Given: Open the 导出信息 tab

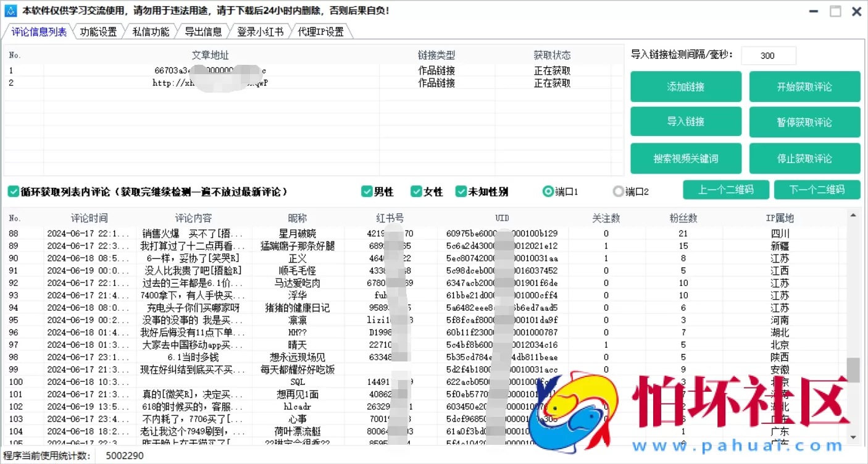Looking at the screenshot, I should click(203, 32).
